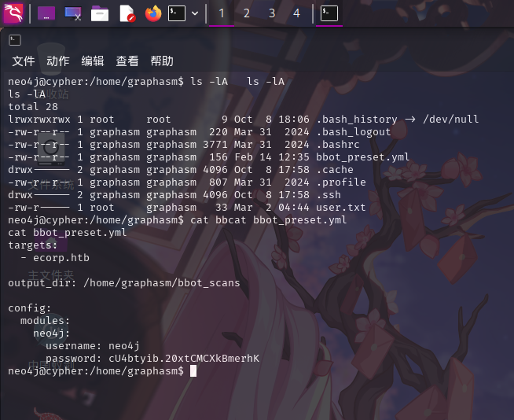Click the lrwxrwxrwx permissions string
Screen dimensions: 514x420
pyautogui.click(x=39, y=120)
